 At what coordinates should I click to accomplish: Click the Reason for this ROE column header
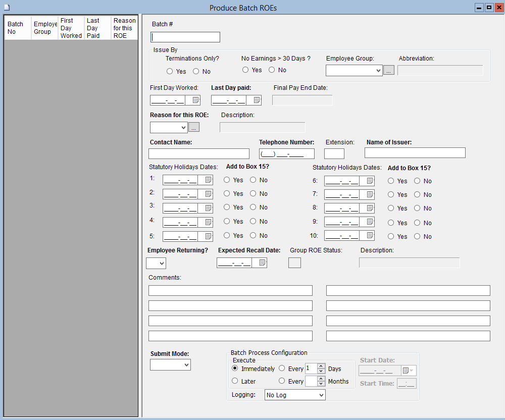click(x=124, y=28)
